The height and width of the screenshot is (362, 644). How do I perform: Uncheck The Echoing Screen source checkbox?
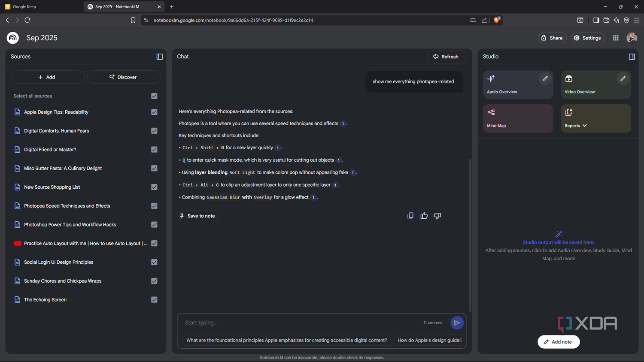154,300
